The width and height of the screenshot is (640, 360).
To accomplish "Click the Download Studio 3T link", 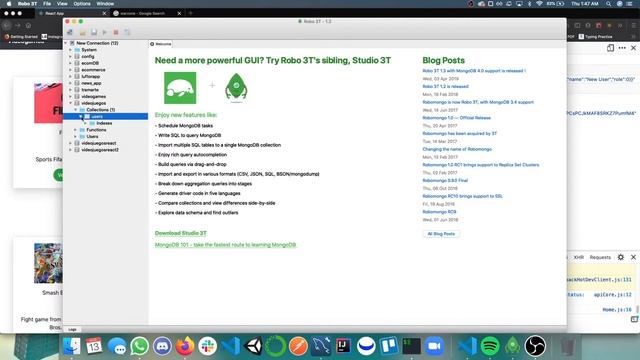I will (x=181, y=233).
